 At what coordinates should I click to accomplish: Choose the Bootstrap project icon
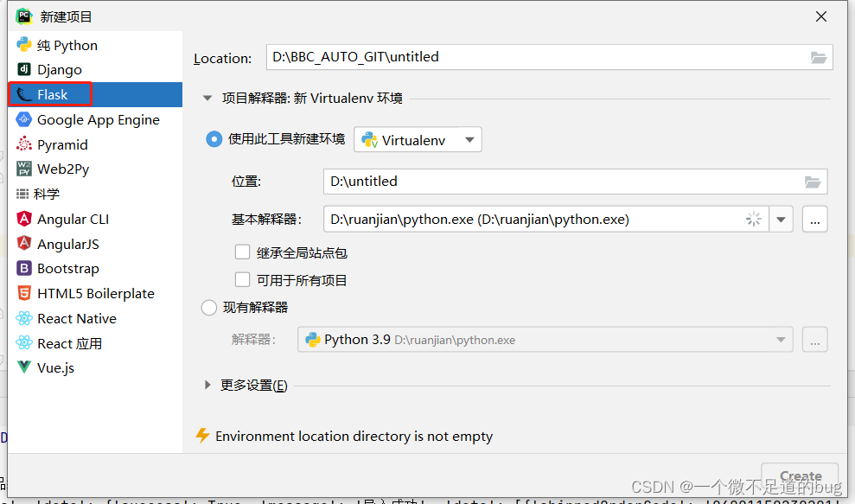click(24, 268)
